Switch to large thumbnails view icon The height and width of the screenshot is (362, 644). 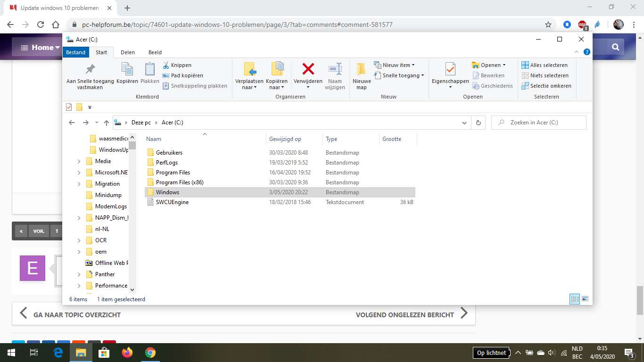pos(585,299)
